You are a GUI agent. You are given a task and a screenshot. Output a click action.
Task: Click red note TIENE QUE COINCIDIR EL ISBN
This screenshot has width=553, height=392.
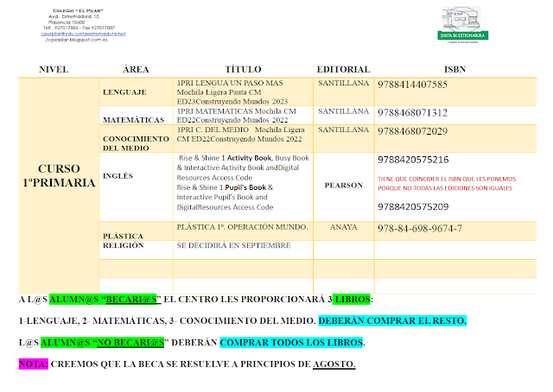(447, 184)
